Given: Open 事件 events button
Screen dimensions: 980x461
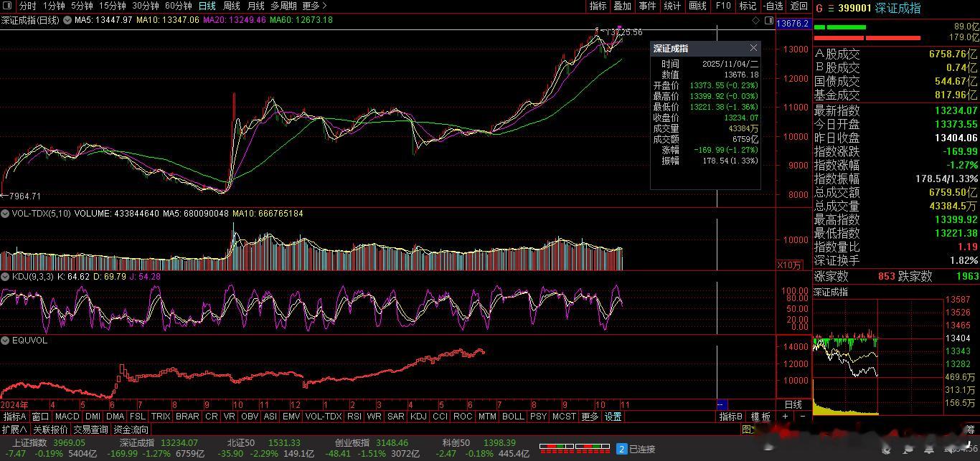Looking at the screenshot, I should click(647, 6).
